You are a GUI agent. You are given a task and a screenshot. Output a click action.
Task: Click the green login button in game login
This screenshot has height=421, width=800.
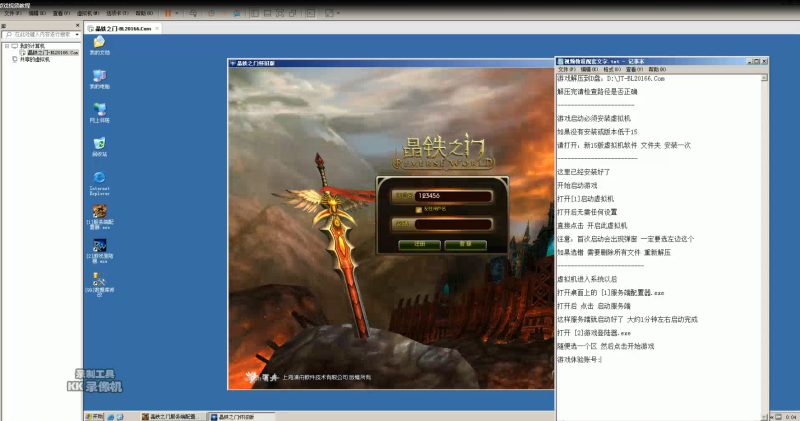[465, 244]
